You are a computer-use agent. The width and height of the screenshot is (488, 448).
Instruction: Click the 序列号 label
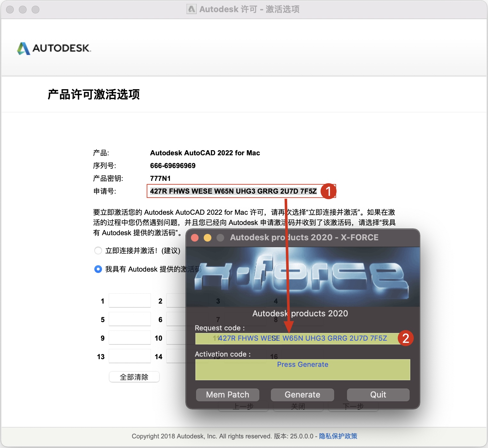pos(105,166)
